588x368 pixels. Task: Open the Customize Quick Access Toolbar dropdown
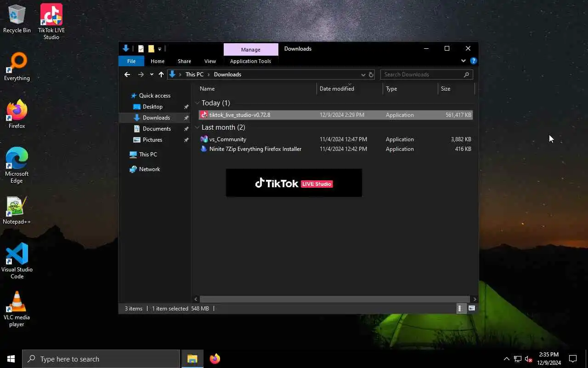pos(159,49)
